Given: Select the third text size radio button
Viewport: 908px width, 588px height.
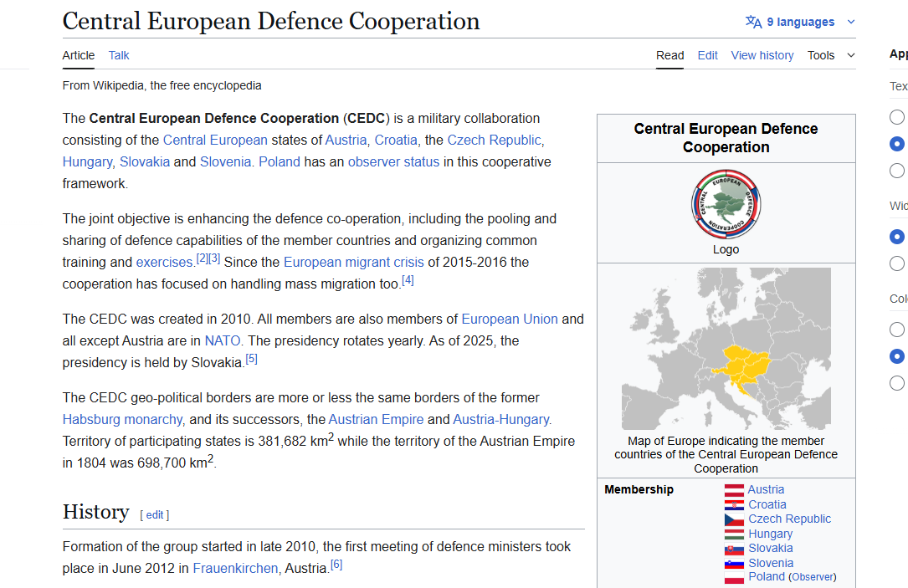Looking at the screenshot, I should [x=897, y=171].
